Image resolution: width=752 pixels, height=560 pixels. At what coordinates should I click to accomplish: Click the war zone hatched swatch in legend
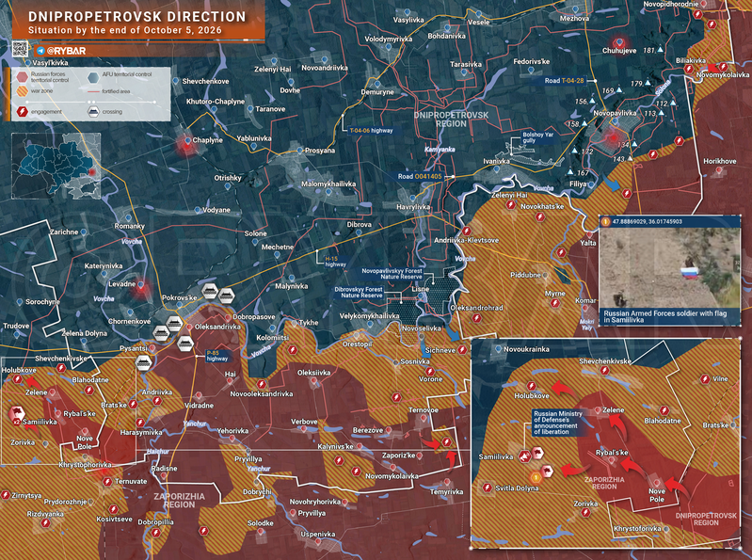pyautogui.click(x=22, y=91)
